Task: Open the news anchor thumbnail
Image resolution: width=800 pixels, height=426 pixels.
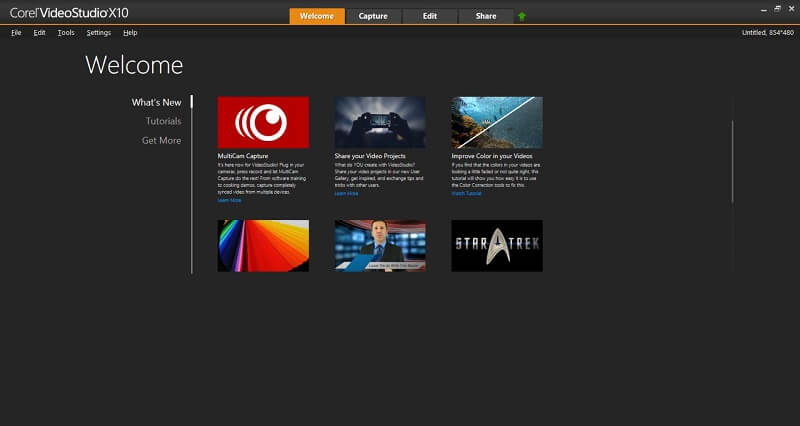Action: click(x=380, y=245)
